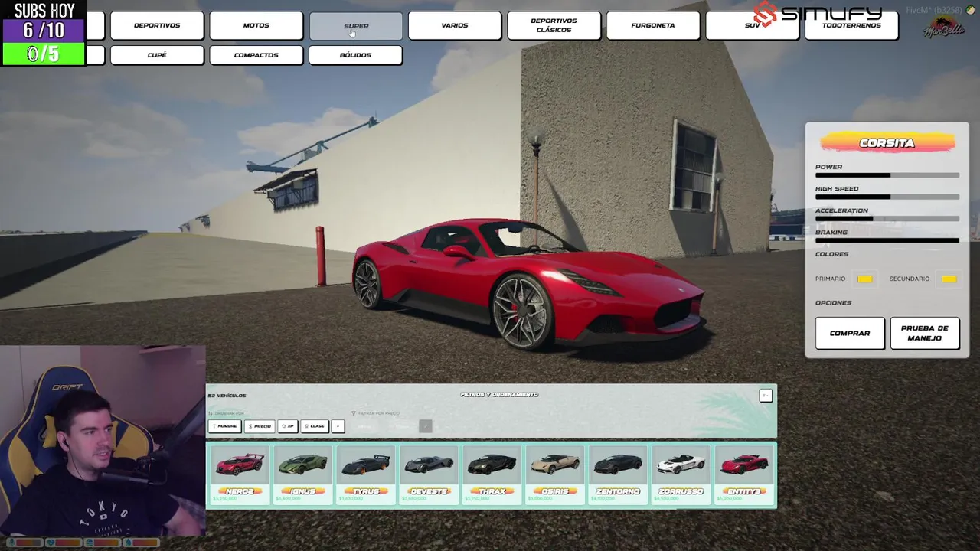Select the Entity3 vehicle card
The height and width of the screenshot is (551, 980).
[x=744, y=474]
